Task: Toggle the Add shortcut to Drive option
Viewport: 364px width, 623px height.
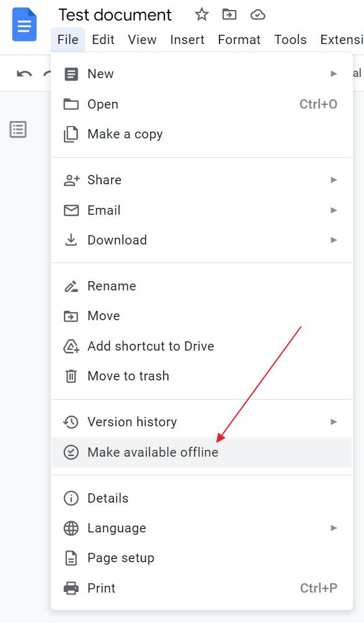Action: click(151, 346)
